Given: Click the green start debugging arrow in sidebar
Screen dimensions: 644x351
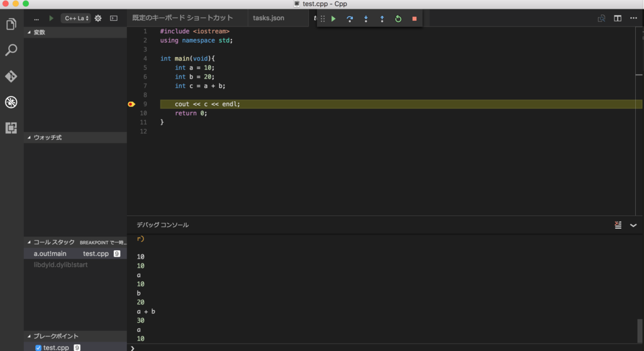Looking at the screenshot, I should click(52, 18).
